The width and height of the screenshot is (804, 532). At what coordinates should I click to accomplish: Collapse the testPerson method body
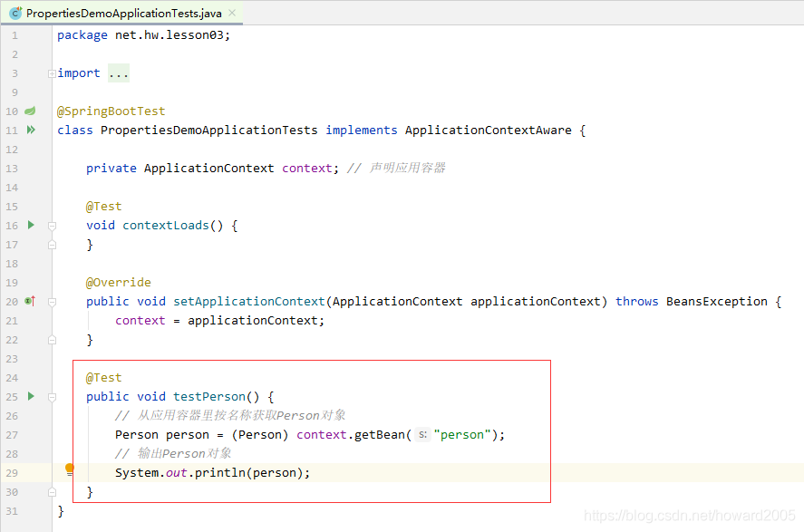click(52, 397)
